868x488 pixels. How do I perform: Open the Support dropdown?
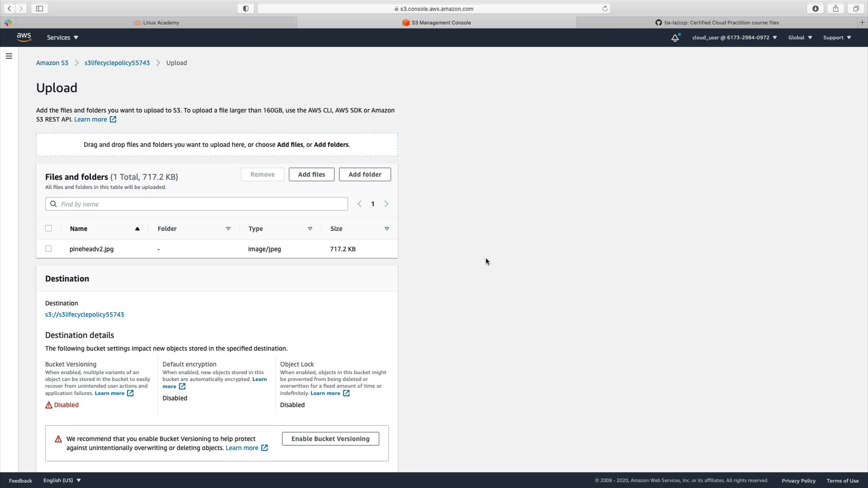pos(837,38)
